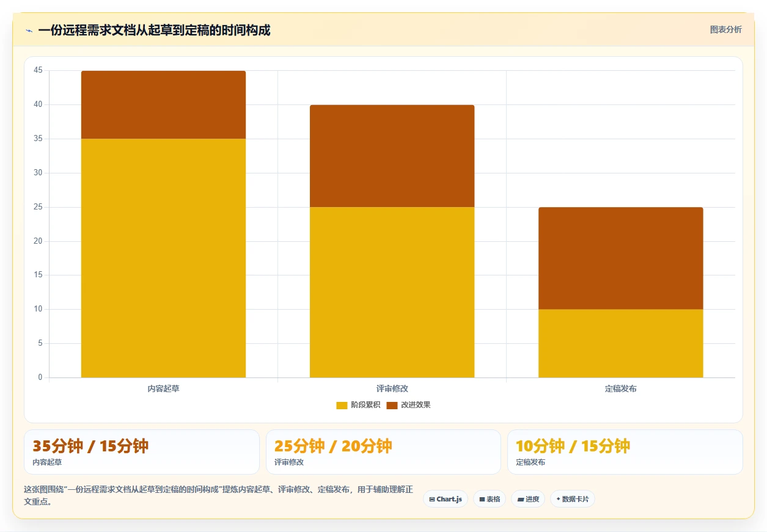Click the description paragraph starting 这张图围绕
The height and width of the screenshot is (532, 767).
[x=219, y=495]
